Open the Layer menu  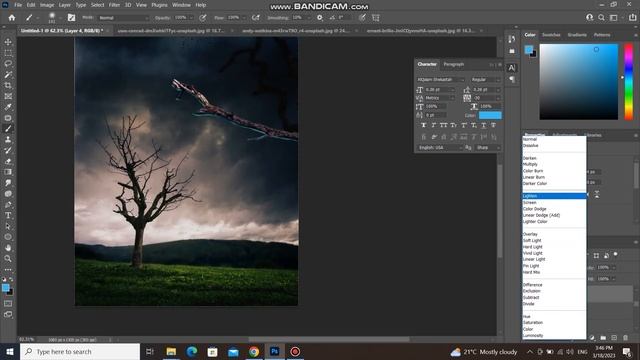pyautogui.click(x=64, y=5)
